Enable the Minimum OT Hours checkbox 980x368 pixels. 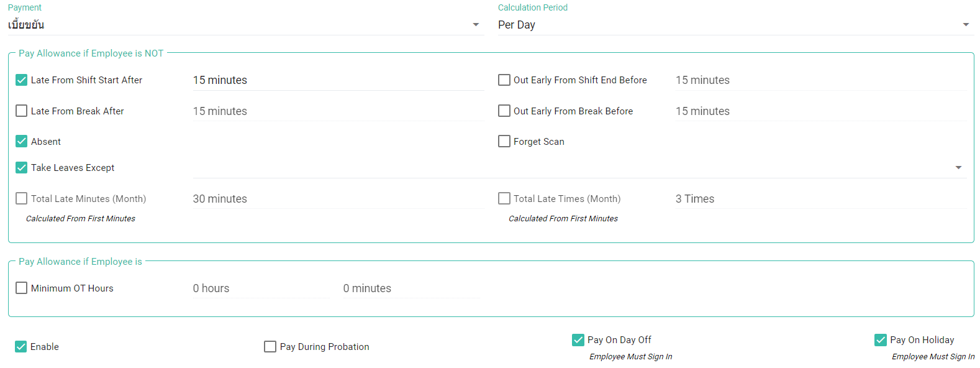22,288
